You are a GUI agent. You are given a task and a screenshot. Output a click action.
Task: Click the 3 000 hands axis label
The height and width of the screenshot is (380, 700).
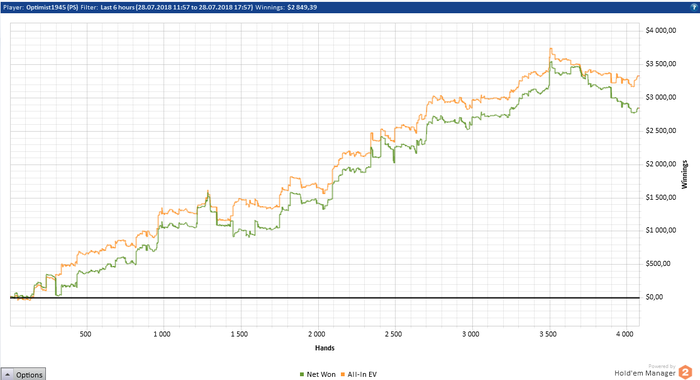(471, 334)
